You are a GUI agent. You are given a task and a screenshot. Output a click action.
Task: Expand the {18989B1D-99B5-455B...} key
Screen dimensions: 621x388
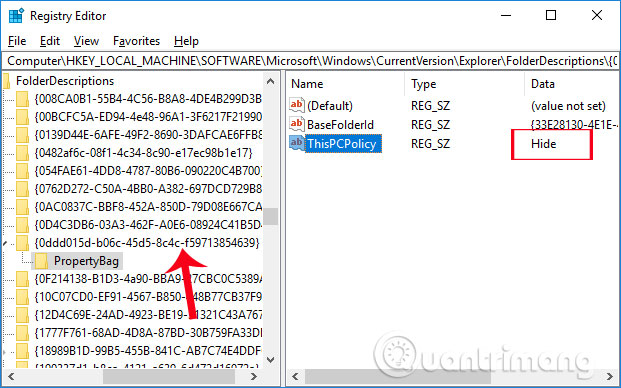pos(5,352)
